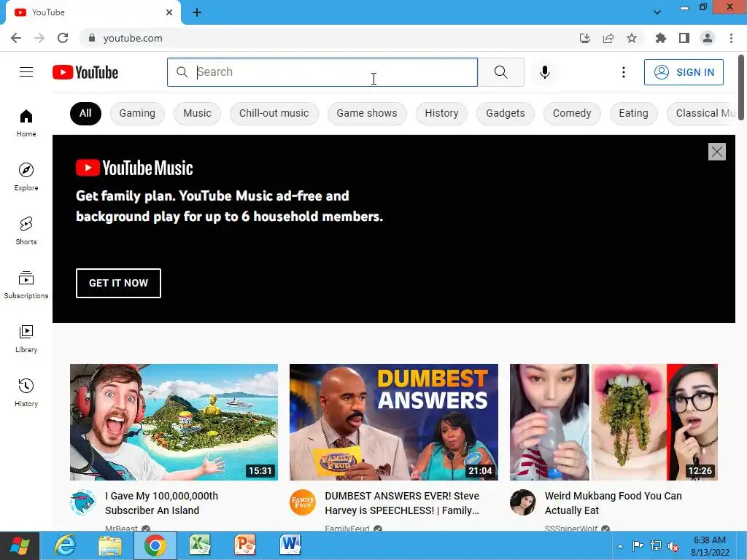The height and width of the screenshot is (560, 747).
Task: Click the install app icon in address bar
Action: (x=584, y=38)
